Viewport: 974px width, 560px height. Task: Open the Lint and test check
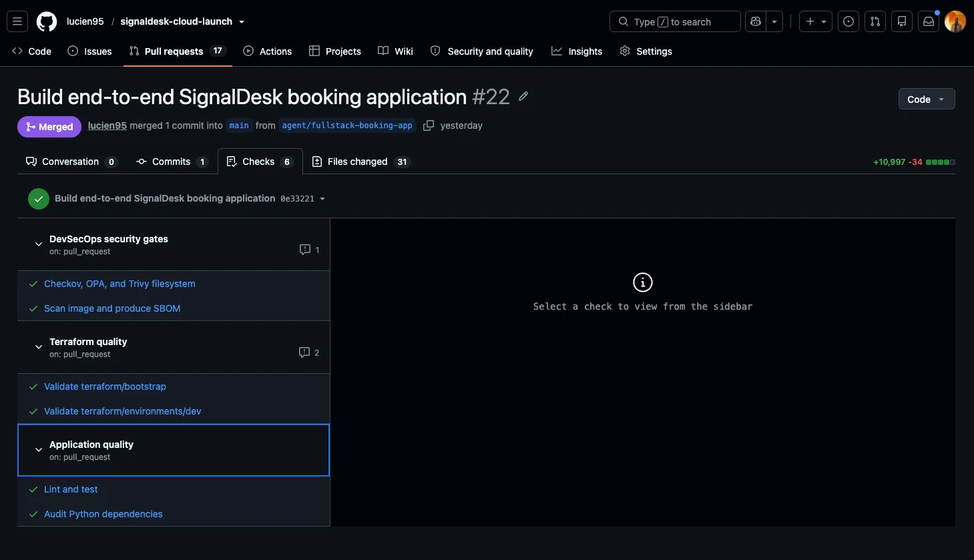pyautogui.click(x=71, y=489)
